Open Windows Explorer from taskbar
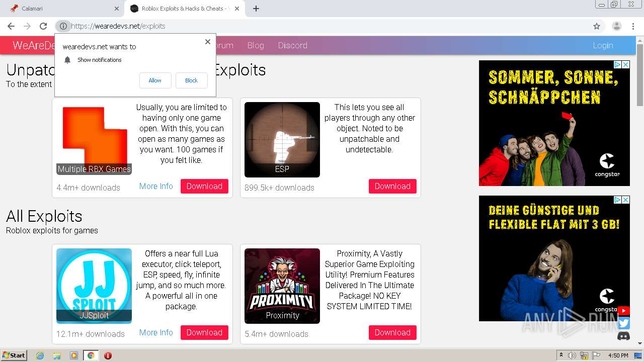 tap(57, 355)
